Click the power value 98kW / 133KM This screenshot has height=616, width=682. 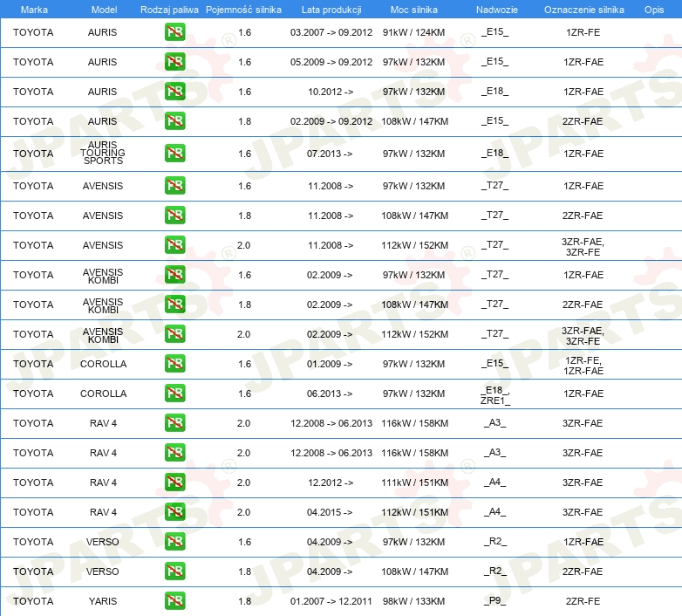coord(413,601)
